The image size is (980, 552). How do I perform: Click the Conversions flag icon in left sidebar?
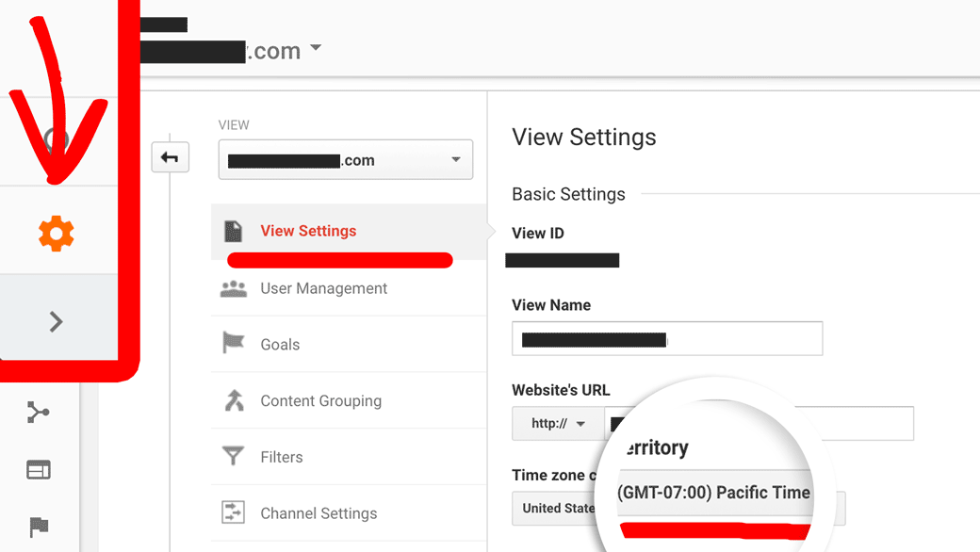coord(39,527)
